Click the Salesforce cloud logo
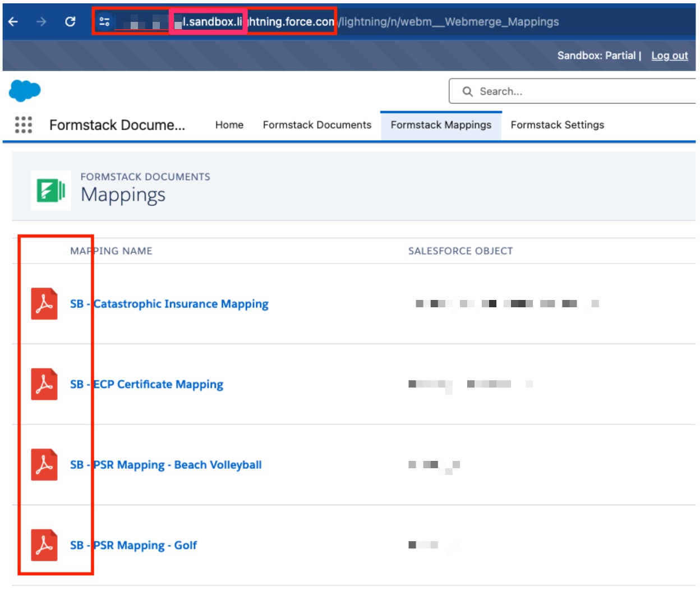The width and height of the screenshot is (700, 591). (x=25, y=90)
